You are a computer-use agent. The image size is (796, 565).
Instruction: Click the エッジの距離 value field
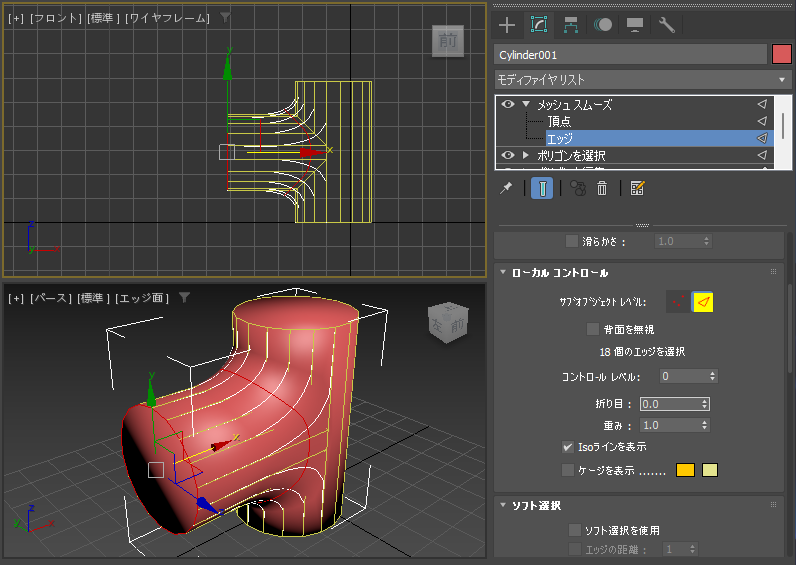675,549
